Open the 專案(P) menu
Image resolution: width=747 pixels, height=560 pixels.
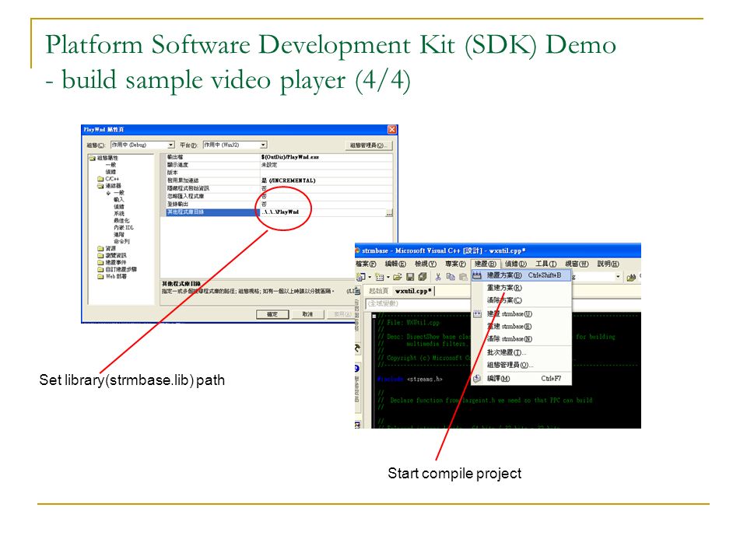click(x=455, y=264)
